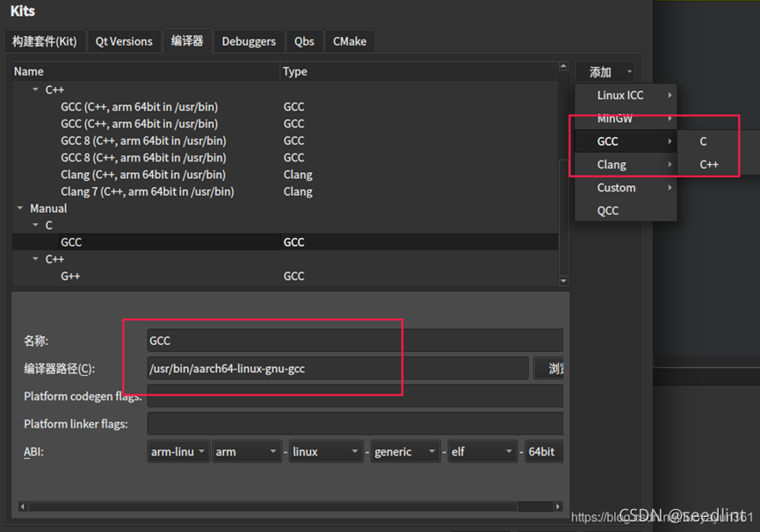Click the 添加 dropdown button
The image size is (760, 532).
pos(605,72)
